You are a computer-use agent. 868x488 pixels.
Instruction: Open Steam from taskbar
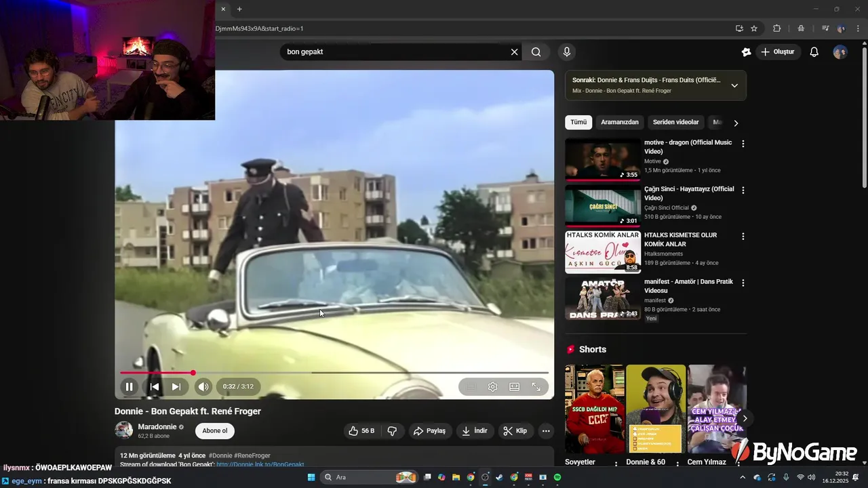coord(499,477)
